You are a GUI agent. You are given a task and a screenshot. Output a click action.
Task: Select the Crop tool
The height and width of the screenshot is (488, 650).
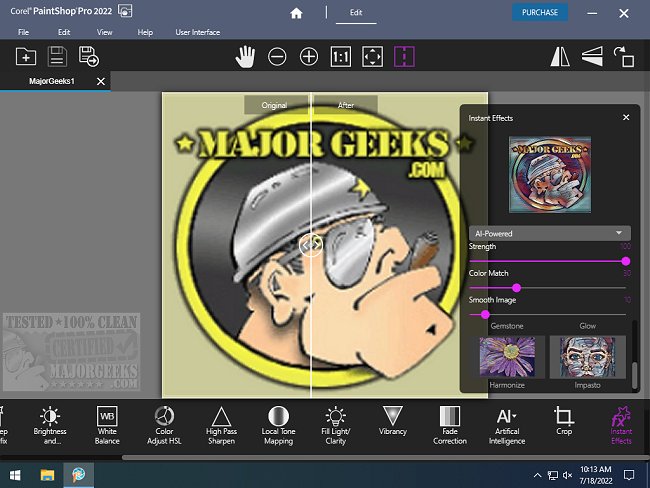tap(564, 421)
